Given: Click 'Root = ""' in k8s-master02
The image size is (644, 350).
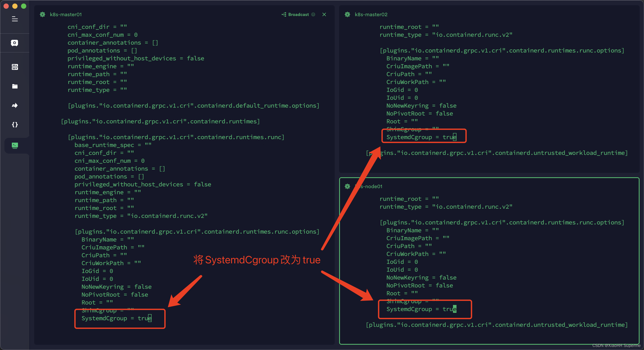Looking at the screenshot, I should pos(402,121).
